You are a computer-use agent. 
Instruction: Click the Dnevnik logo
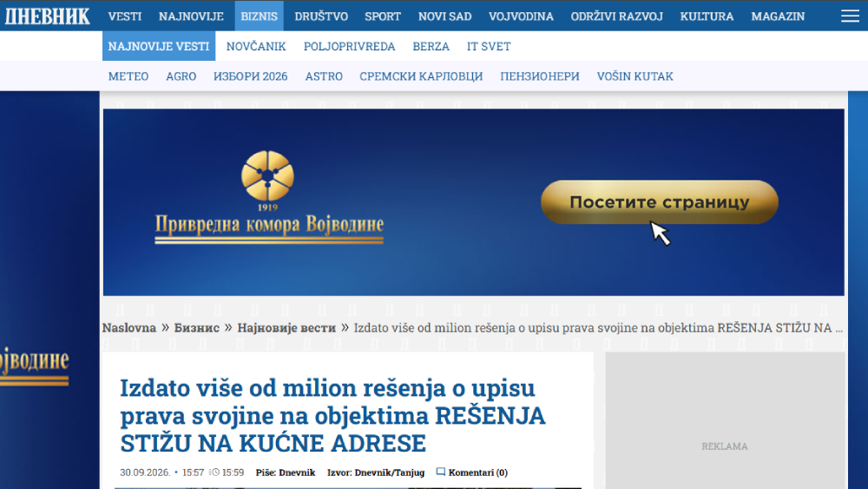47,16
